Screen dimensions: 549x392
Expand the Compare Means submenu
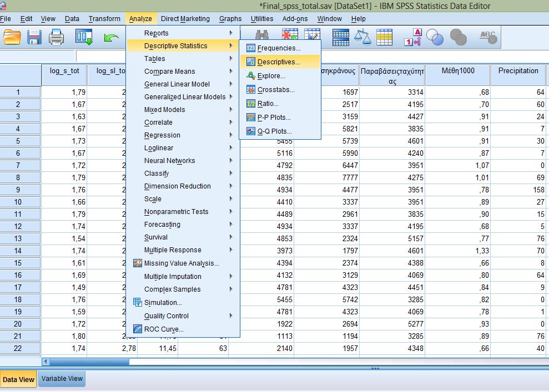click(183, 72)
